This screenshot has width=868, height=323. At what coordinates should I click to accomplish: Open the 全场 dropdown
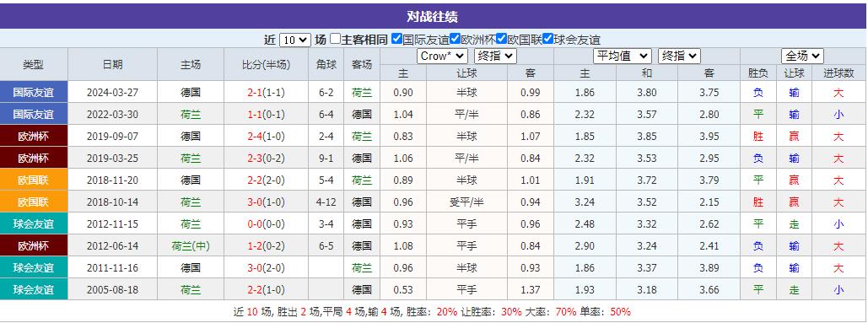pos(803,56)
